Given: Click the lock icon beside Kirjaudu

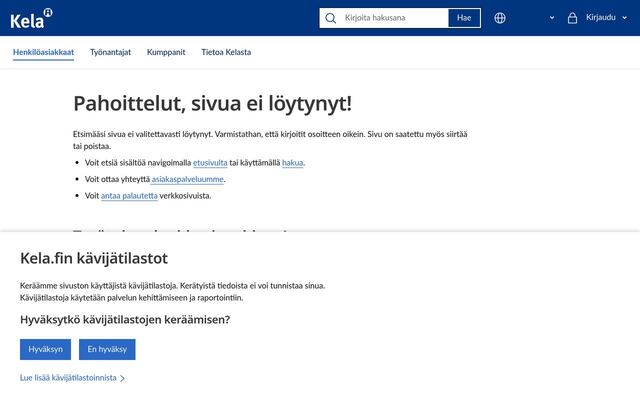Looking at the screenshot, I should (572, 18).
